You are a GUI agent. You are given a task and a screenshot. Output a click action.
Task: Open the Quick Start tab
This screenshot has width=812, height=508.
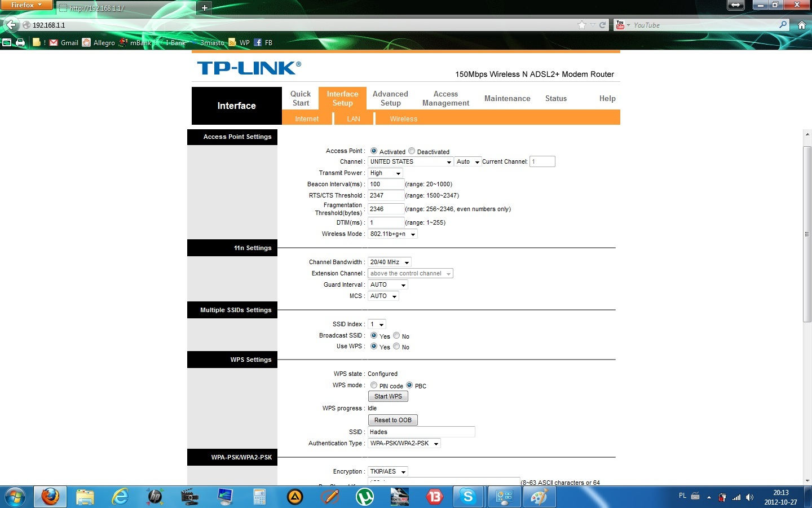[x=301, y=98]
